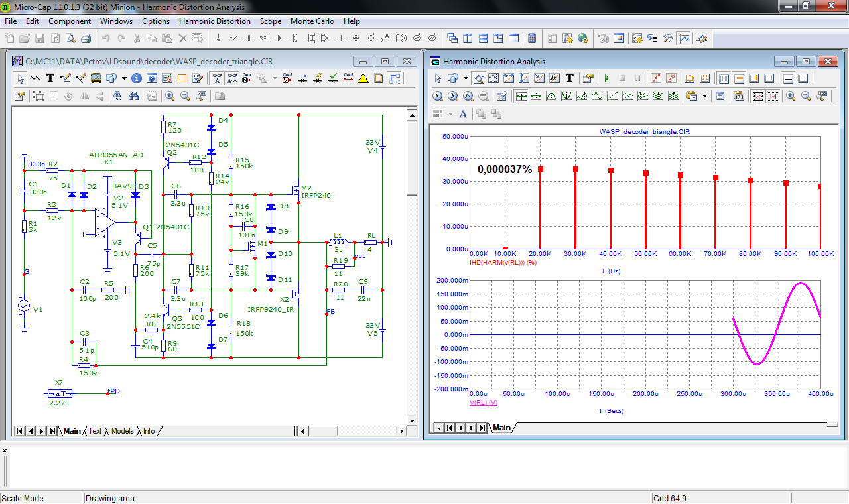
Task: Click the yellow triangle toolbar icon
Action: (363, 78)
